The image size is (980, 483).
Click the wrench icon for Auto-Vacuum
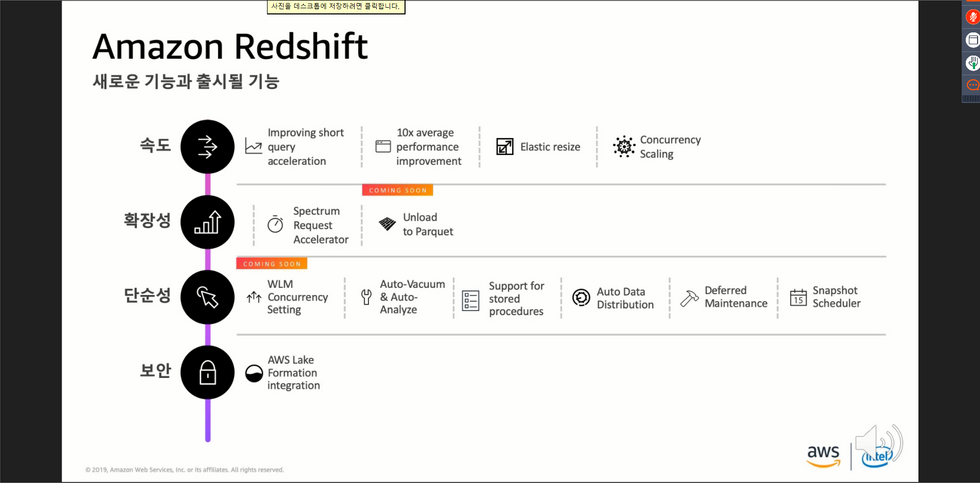[x=367, y=297]
